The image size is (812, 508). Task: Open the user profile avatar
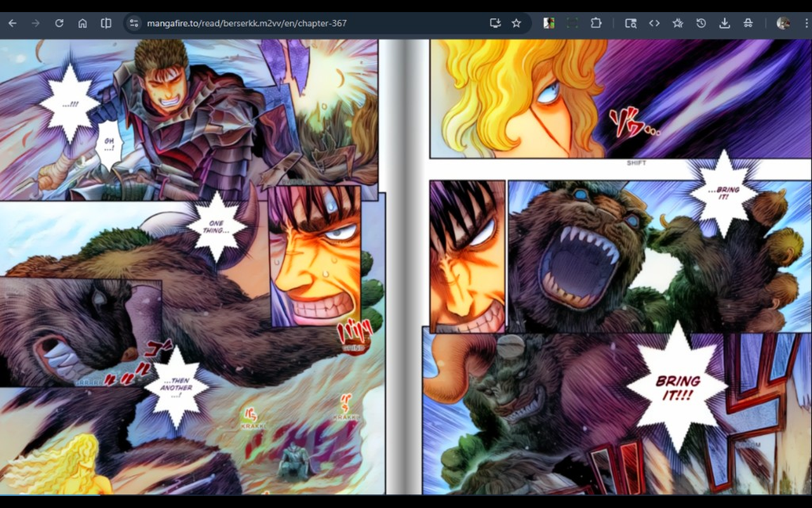click(x=783, y=23)
